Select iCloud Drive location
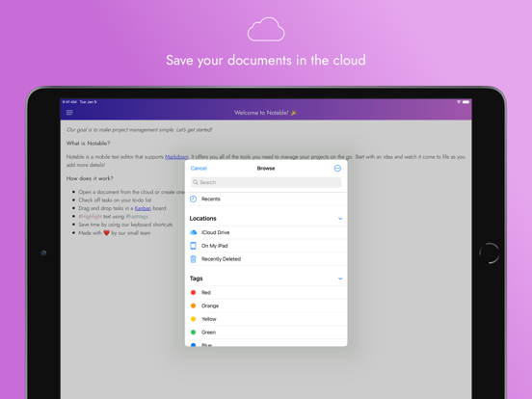Image resolution: width=532 pixels, height=399 pixels. tap(266, 232)
